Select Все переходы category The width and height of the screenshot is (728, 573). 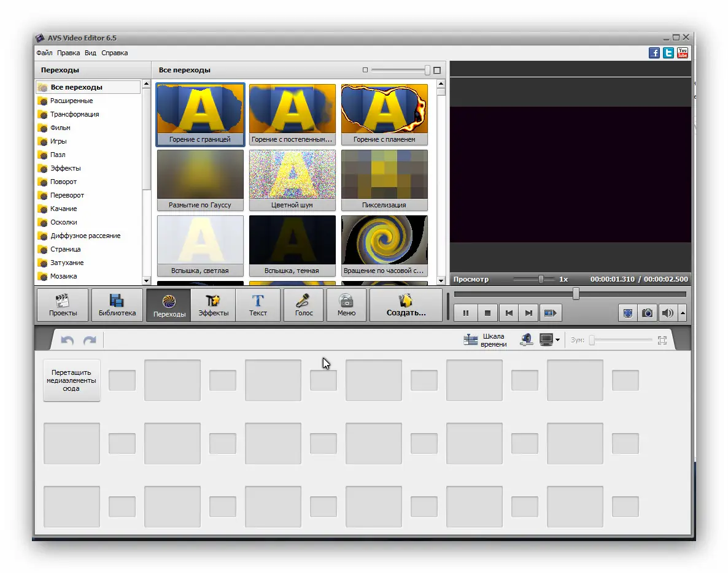(88, 87)
